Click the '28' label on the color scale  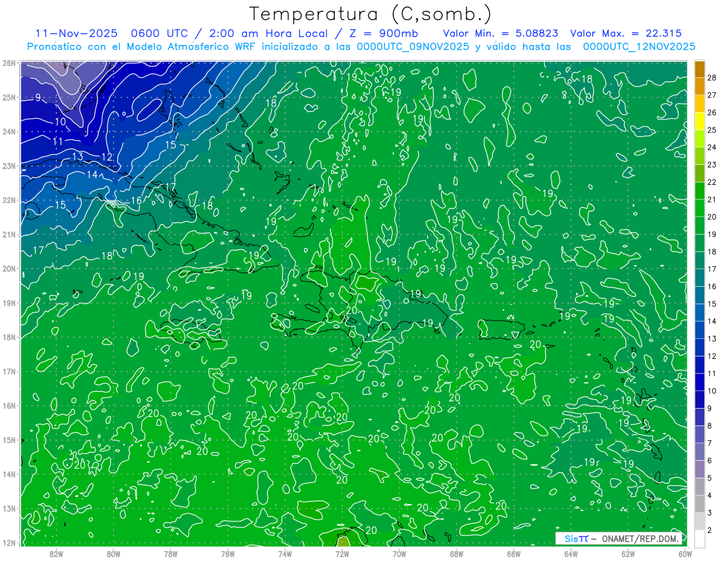click(x=712, y=77)
